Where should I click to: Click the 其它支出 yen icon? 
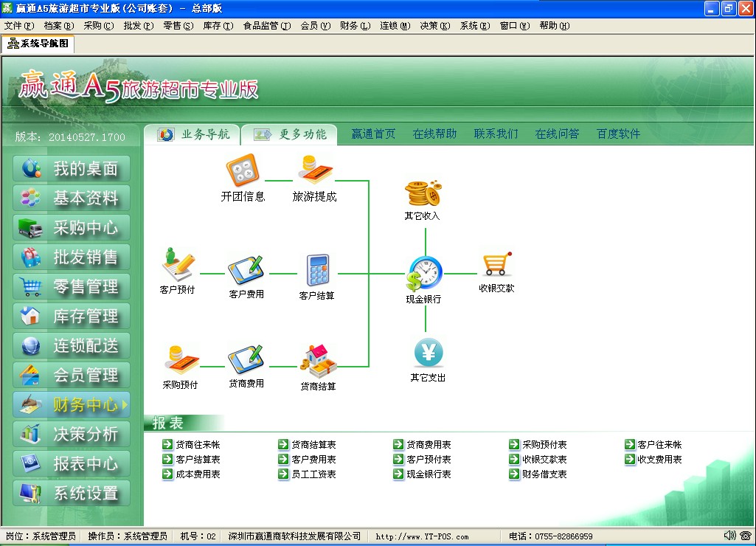point(428,353)
